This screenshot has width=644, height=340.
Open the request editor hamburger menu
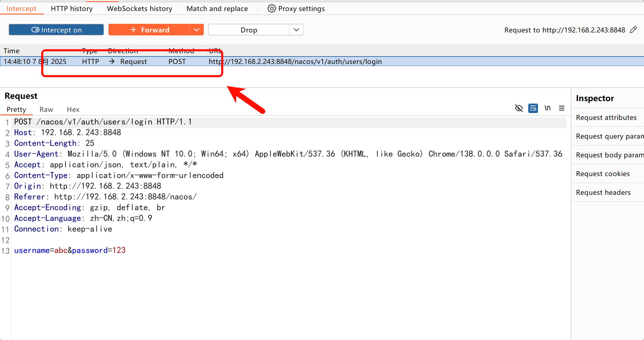(561, 108)
